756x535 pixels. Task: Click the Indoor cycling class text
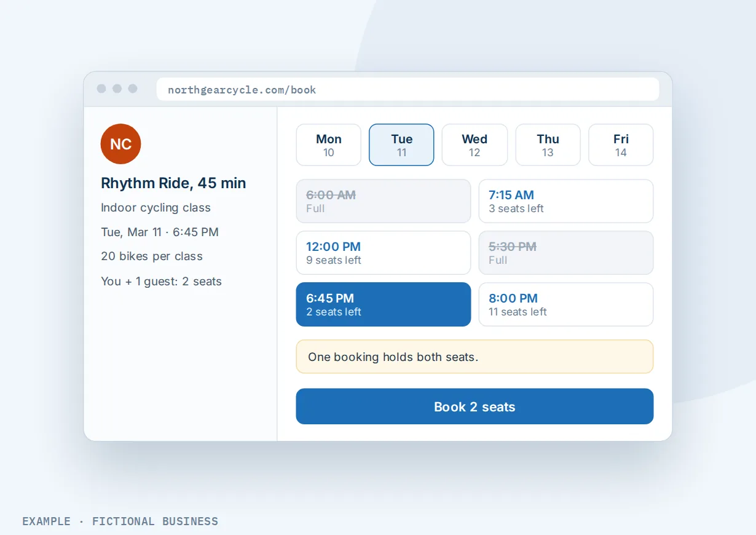pos(156,208)
